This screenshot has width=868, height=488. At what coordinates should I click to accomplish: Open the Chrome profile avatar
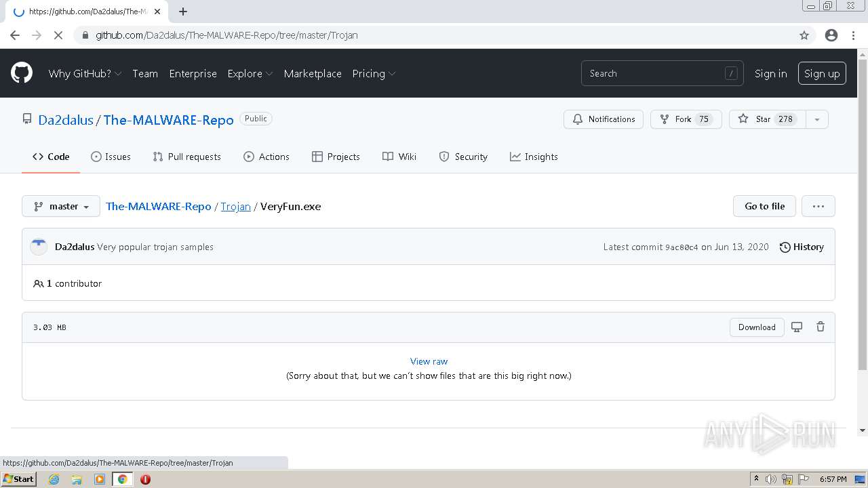tap(831, 35)
